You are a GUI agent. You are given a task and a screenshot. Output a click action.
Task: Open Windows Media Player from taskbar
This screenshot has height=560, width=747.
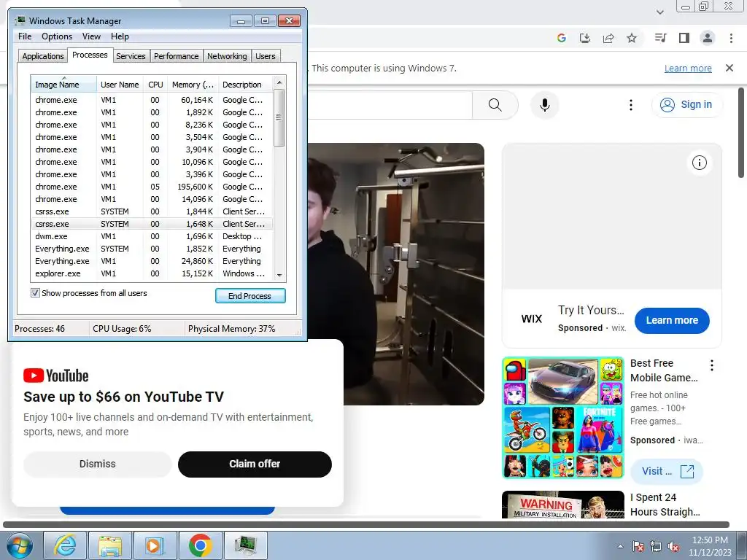click(x=155, y=545)
